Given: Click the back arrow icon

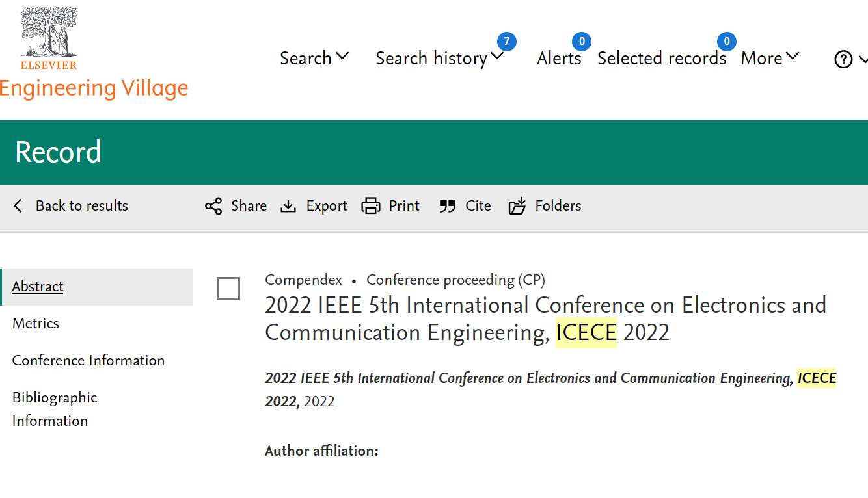Looking at the screenshot, I should click(18, 206).
